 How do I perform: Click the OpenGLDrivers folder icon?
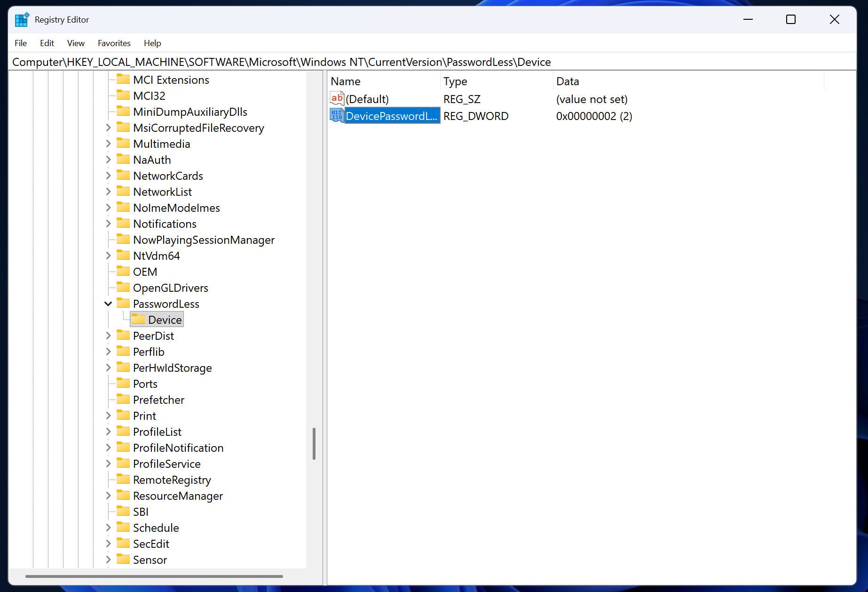pyautogui.click(x=123, y=287)
